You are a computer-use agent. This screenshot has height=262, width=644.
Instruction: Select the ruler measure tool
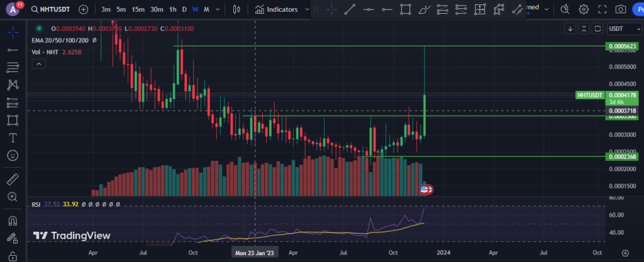[x=13, y=179]
